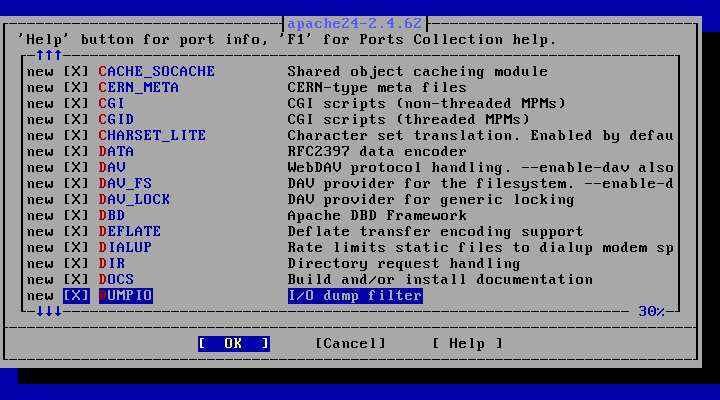
Task: Uncheck the DIR option checkbox
Action: 76,264
